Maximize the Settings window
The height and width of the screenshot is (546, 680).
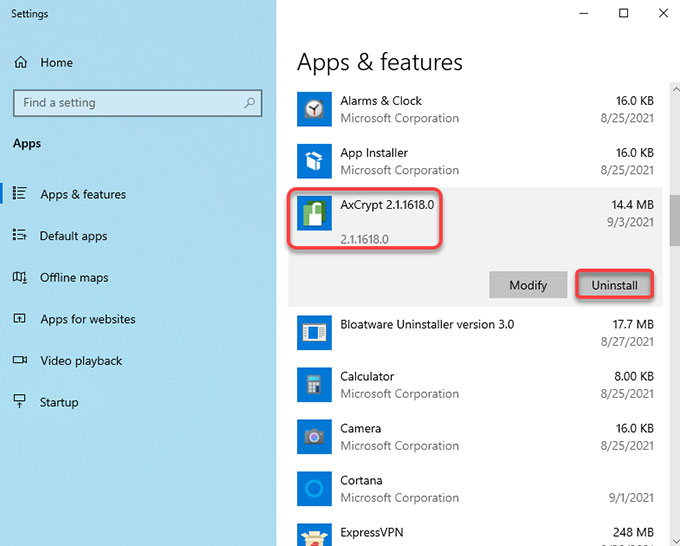(623, 13)
